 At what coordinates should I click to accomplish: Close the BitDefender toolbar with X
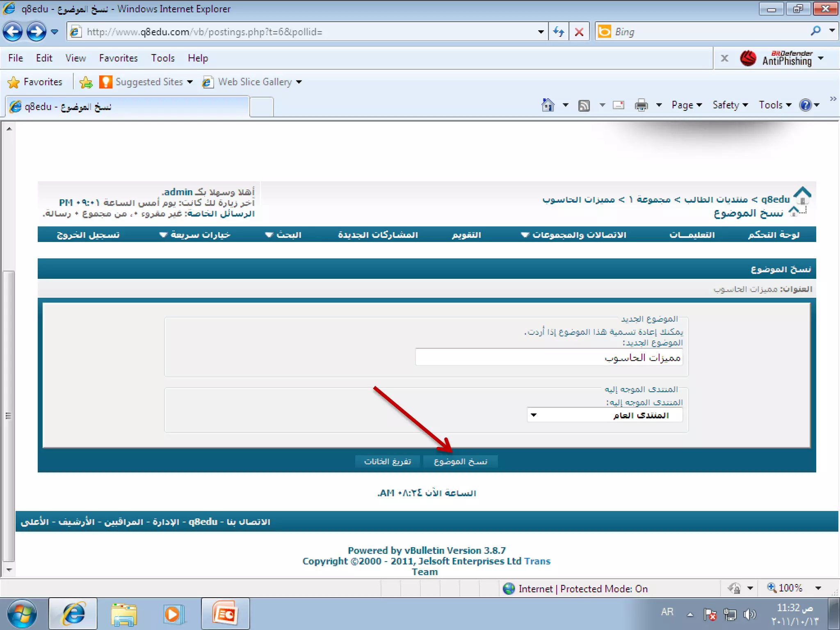click(724, 58)
